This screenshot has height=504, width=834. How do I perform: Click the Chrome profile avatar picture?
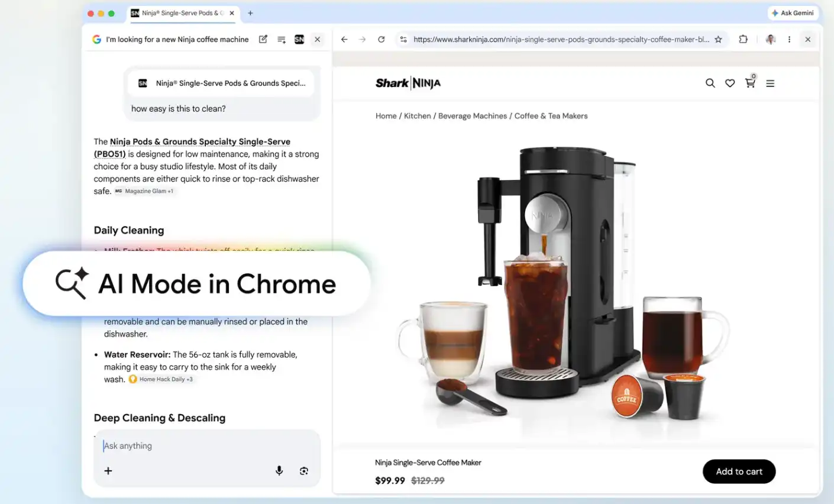pos(770,39)
